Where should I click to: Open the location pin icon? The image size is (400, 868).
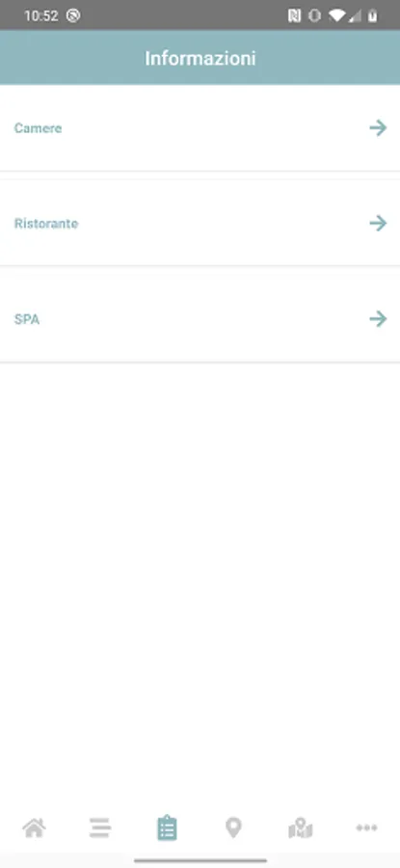tap(233, 828)
